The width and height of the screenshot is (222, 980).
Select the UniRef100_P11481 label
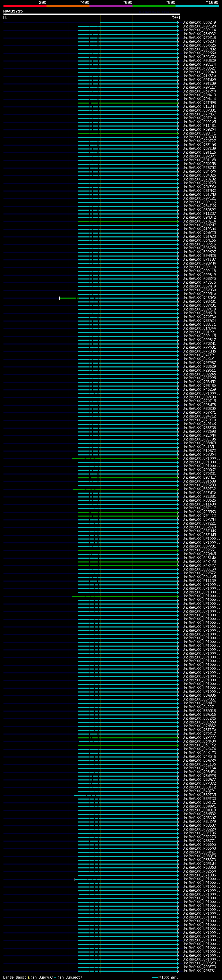pyautogui.click(x=199, y=125)
